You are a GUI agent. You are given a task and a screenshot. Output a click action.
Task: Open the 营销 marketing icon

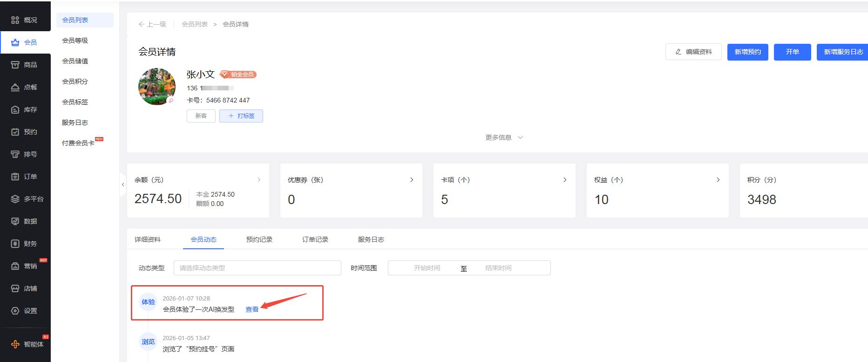click(15, 266)
